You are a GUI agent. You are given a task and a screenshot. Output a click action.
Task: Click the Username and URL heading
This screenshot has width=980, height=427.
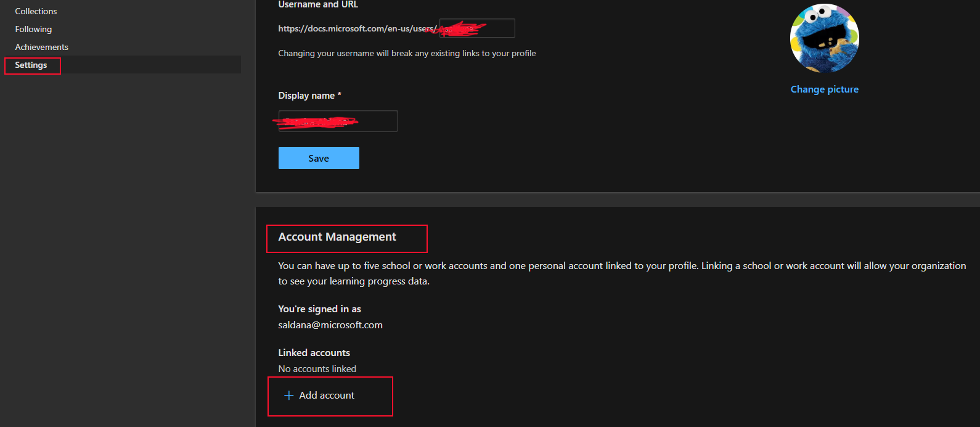pos(318,5)
